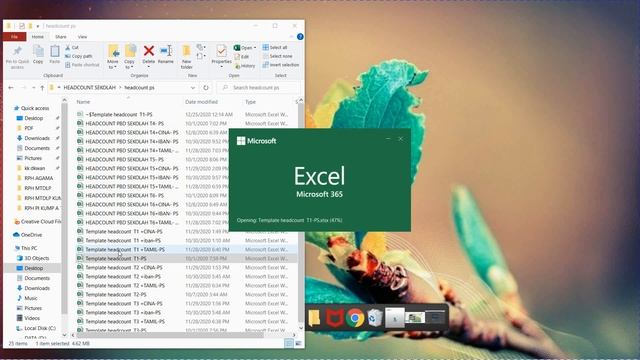Expand the New item dropdown
Image resolution: width=640 pixels, height=360 pixels.
pos(201,47)
